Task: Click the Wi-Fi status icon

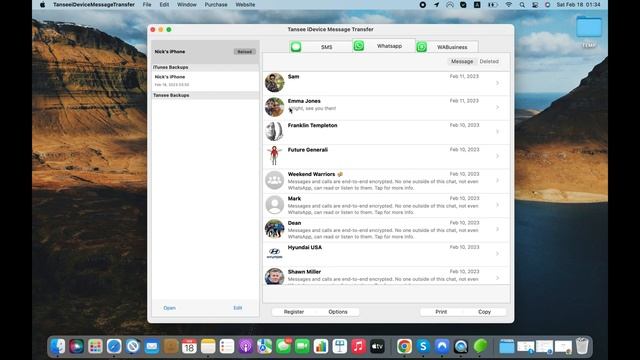Action: [x=509, y=4]
